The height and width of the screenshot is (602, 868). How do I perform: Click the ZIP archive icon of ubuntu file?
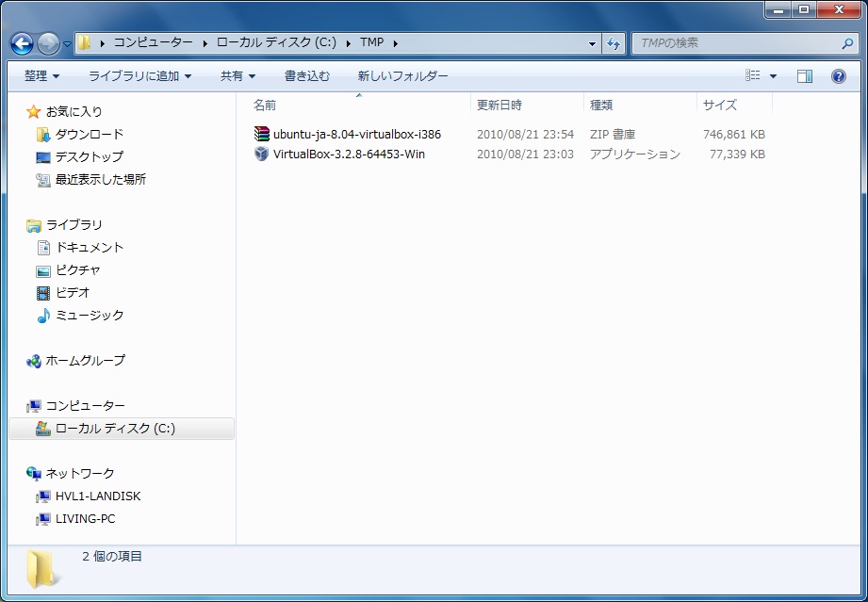click(x=261, y=134)
